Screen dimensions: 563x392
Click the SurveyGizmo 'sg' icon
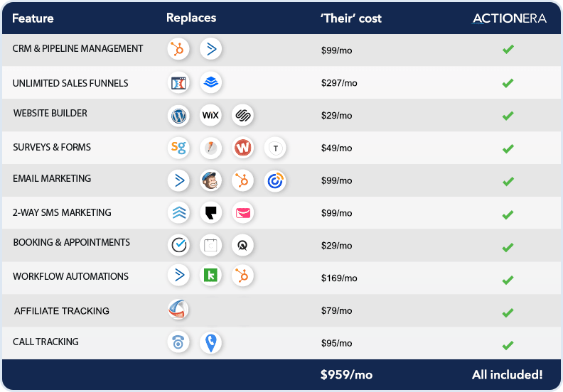178,148
